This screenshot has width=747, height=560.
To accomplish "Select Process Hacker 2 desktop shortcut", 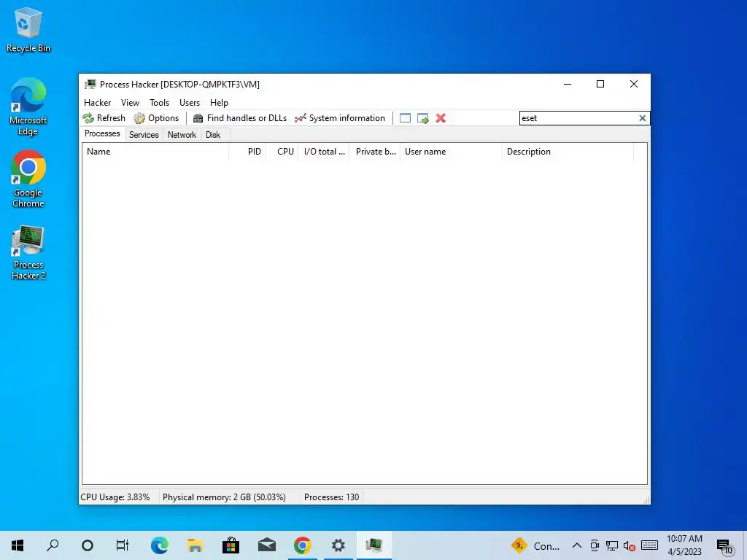I will 28,252.
